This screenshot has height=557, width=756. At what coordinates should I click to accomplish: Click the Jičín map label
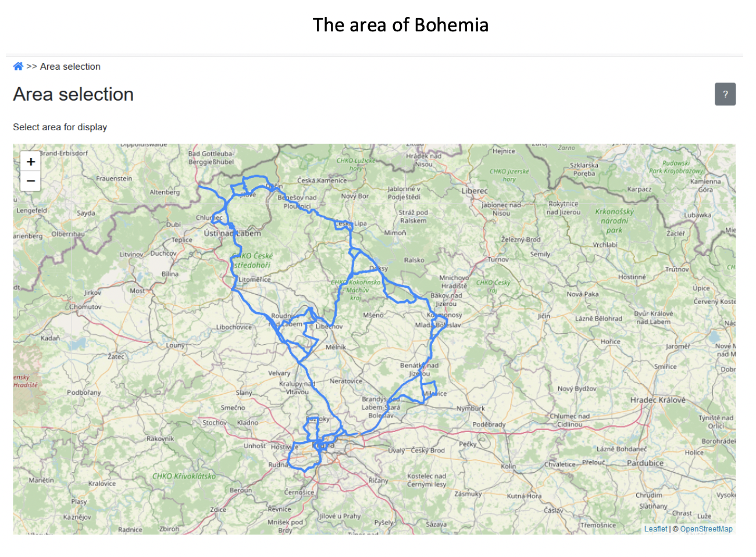544,316
